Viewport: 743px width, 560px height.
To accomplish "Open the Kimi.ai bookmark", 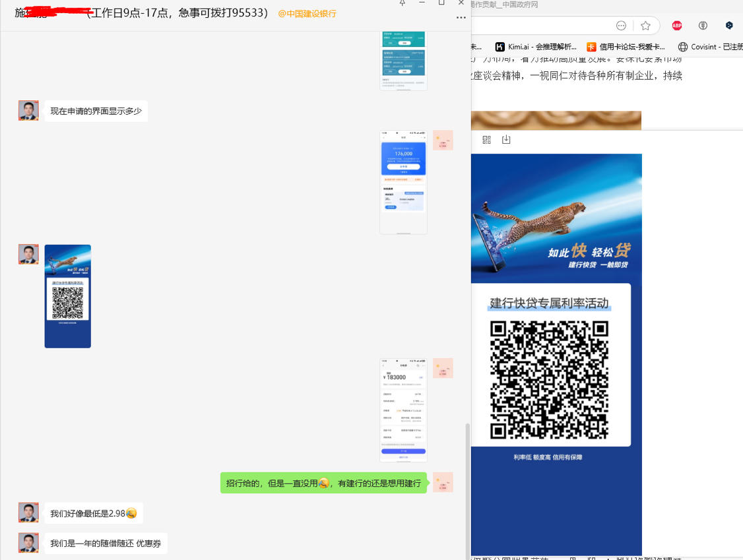I will click(536, 47).
